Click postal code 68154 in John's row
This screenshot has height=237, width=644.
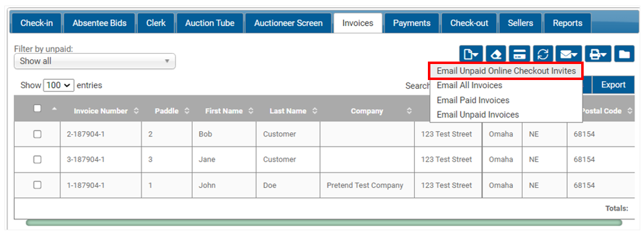601,185
